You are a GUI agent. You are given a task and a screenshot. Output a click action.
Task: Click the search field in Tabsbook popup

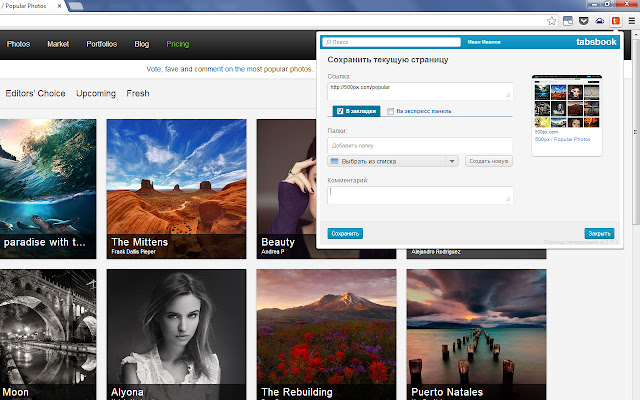tap(391, 42)
